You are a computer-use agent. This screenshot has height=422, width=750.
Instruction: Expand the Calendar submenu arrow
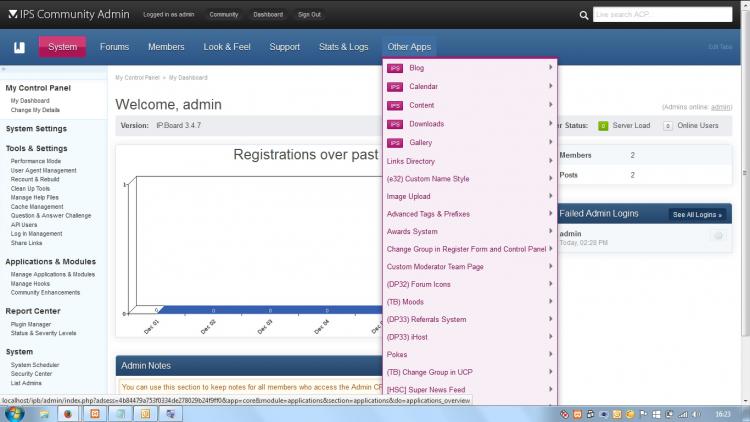(551, 87)
